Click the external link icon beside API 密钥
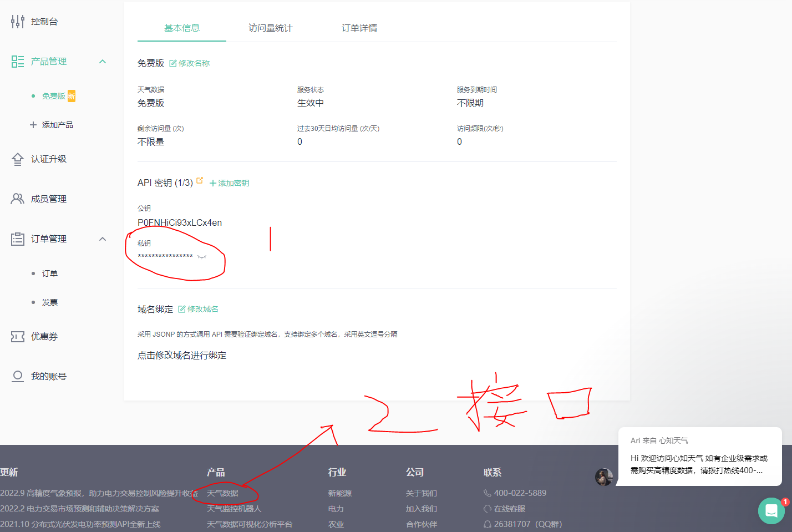Viewport: 792px width, 532px height. pos(200,180)
